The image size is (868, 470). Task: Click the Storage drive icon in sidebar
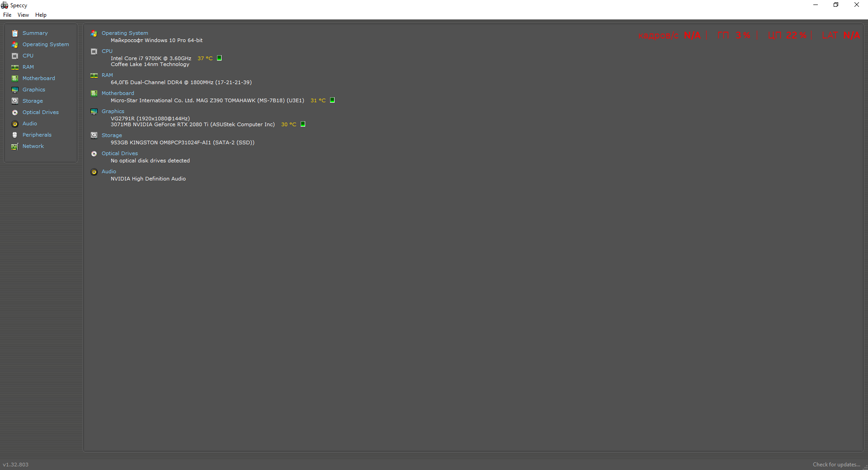pyautogui.click(x=15, y=101)
